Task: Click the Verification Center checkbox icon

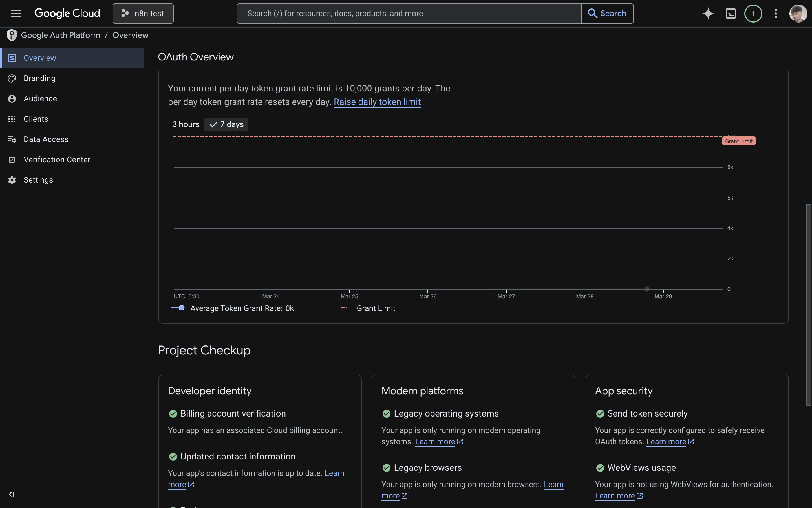Action: [12, 159]
